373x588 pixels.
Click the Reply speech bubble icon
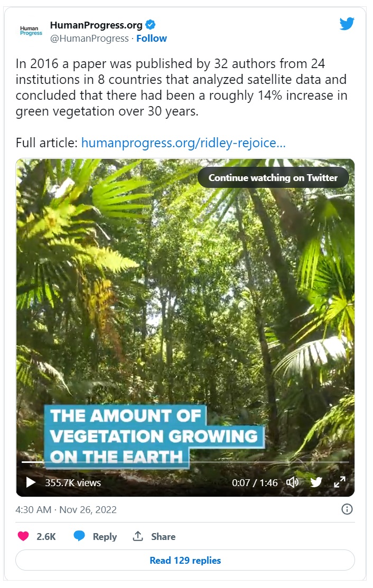click(79, 536)
